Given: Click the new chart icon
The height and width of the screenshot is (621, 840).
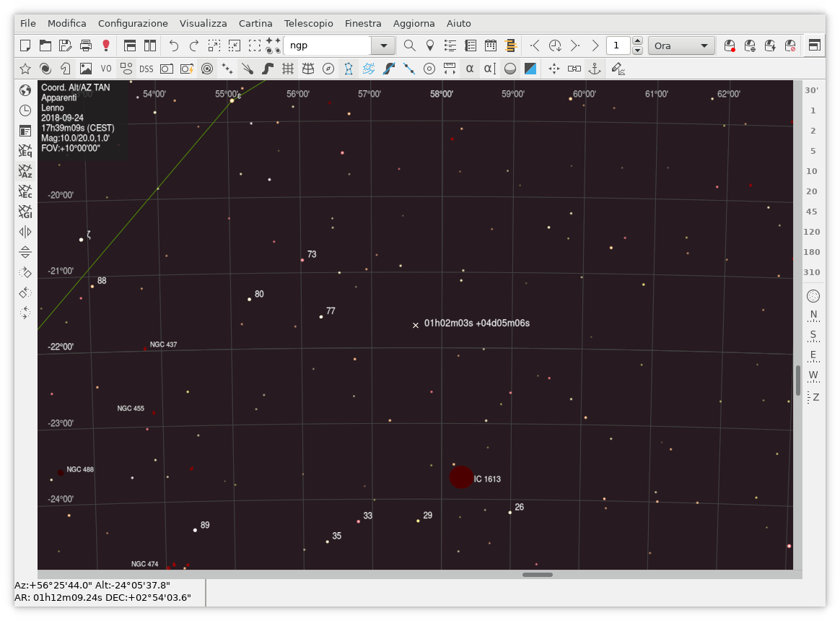Looking at the screenshot, I should (x=25, y=45).
